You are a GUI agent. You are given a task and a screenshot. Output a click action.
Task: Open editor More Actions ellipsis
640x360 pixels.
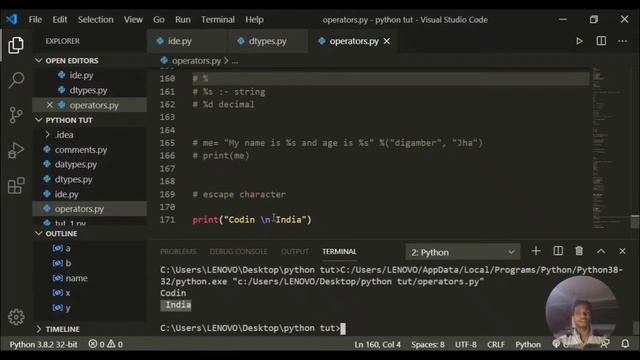pyautogui.click(x=622, y=41)
